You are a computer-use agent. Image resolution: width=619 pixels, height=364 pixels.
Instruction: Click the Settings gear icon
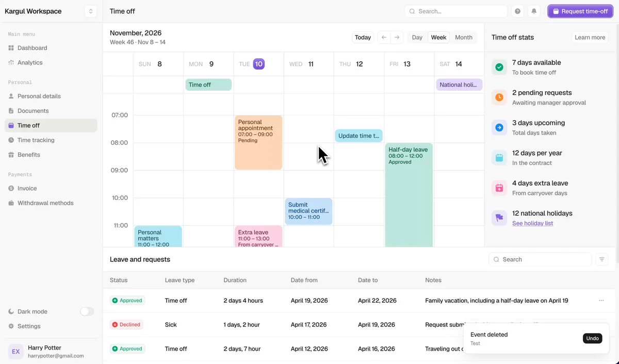click(11, 326)
